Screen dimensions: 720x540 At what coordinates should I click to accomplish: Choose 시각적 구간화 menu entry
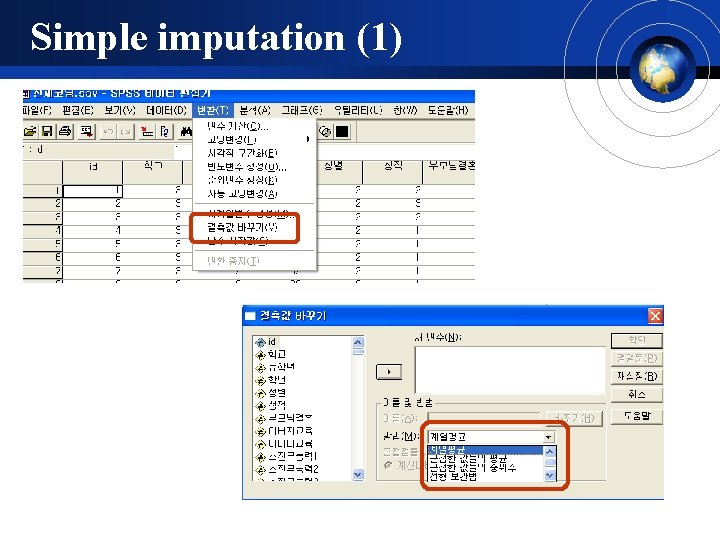pyautogui.click(x=254, y=153)
